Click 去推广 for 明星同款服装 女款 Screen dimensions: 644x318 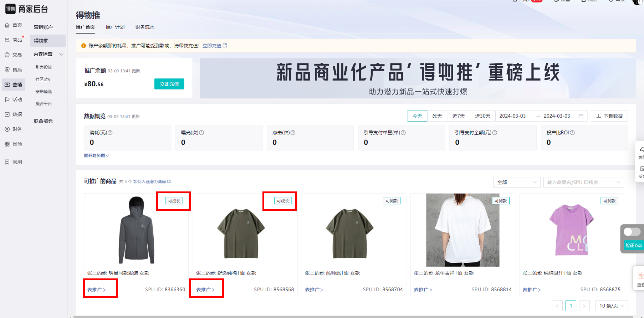(x=97, y=289)
